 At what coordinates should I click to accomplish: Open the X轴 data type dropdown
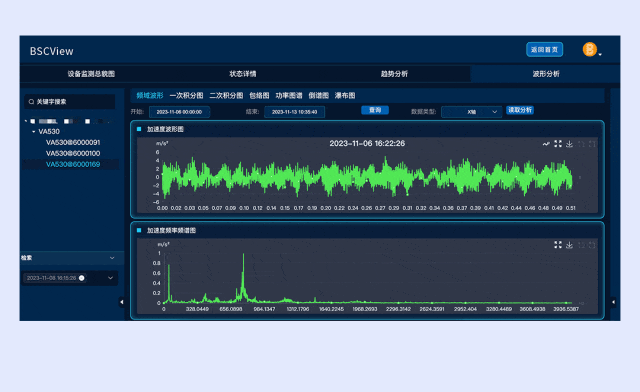472,111
